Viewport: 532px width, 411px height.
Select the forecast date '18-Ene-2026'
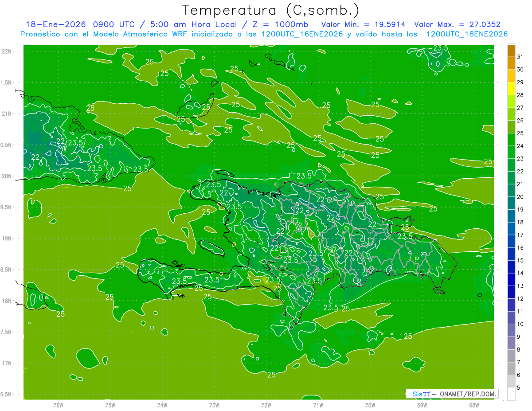56,24
